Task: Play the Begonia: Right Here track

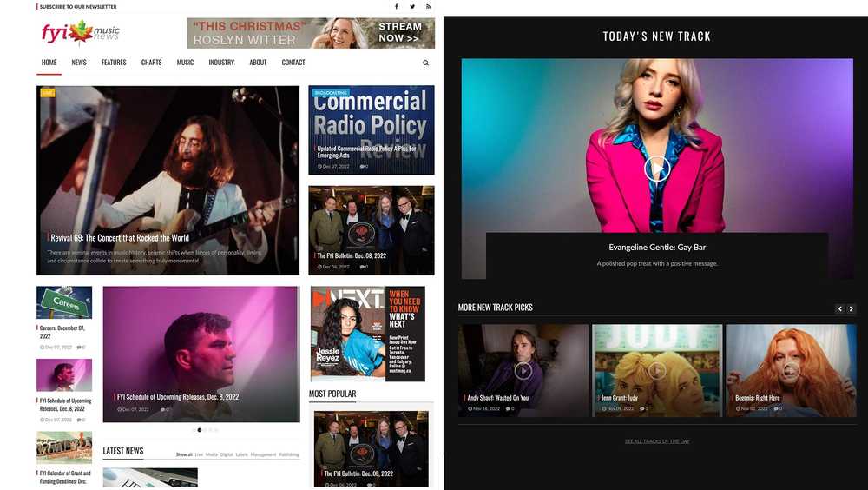Action: (x=791, y=371)
